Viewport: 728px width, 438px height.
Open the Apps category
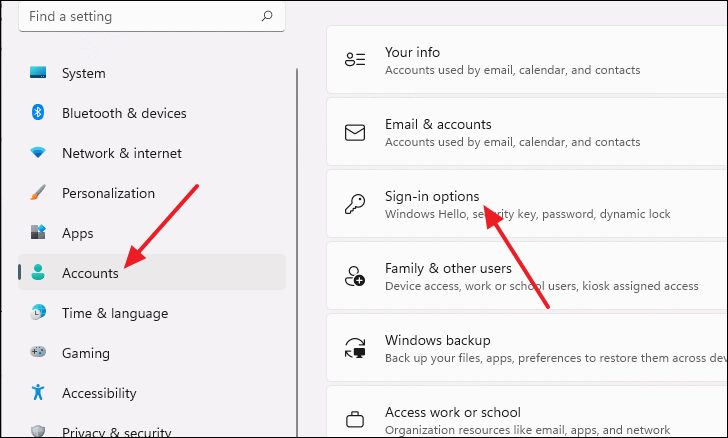point(152,233)
